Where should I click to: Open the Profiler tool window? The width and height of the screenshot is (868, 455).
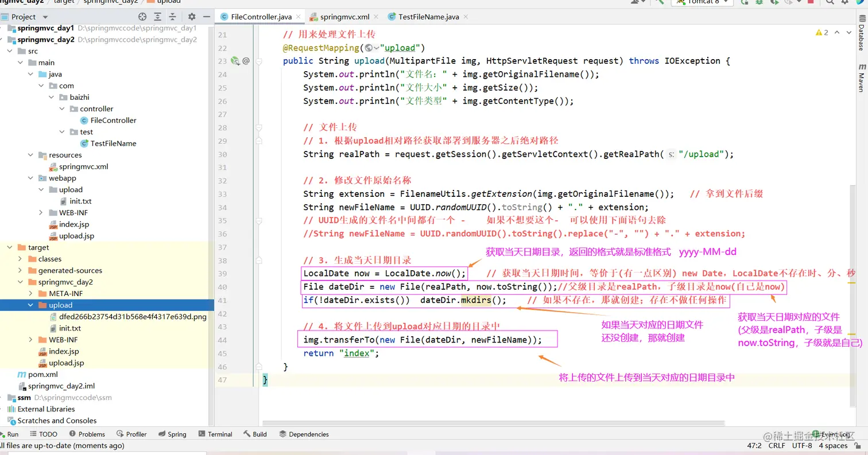[x=131, y=434]
